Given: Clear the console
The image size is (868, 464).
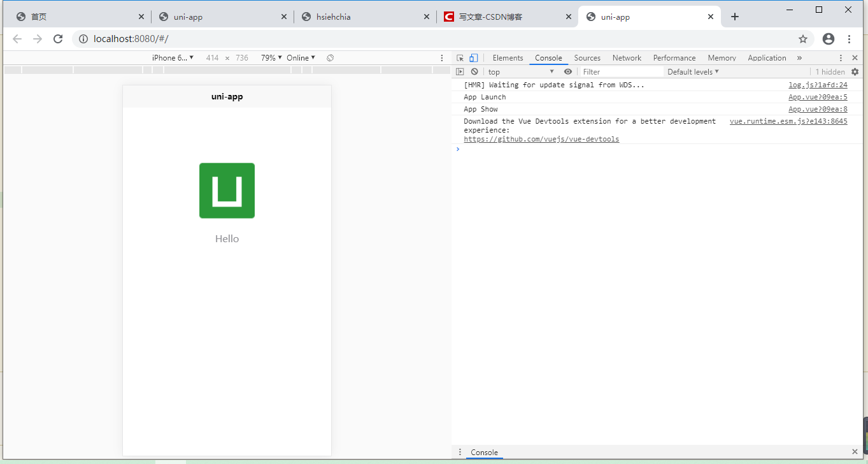Looking at the screenshot, I should click(474, 72).
